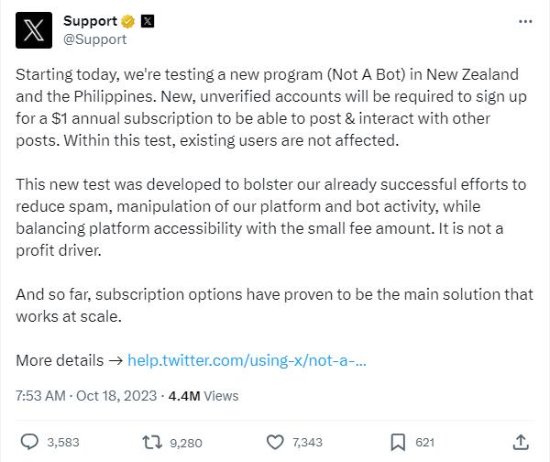Repost using the retweet arrows icon
The height and width of the screenshot is (462, 550).
pyautogui.click(x=152, y=442)
